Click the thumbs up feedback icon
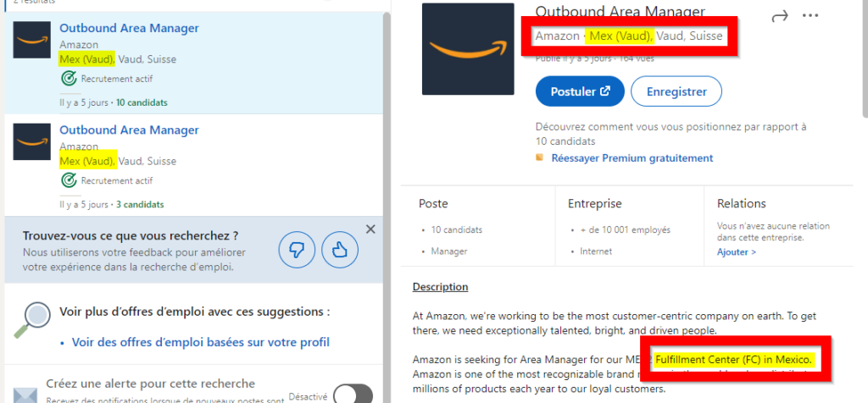Screen dimensions: 868x403 pos(340,251)
